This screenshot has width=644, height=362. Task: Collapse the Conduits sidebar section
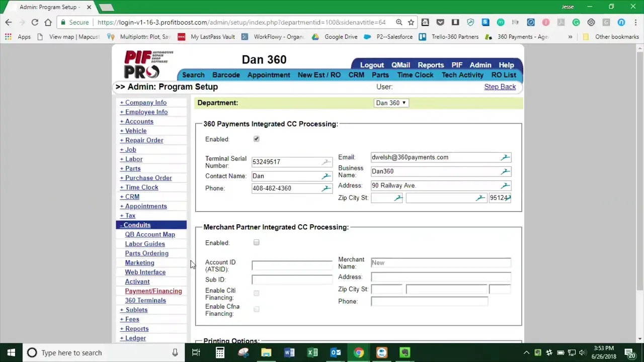(135, 225)
